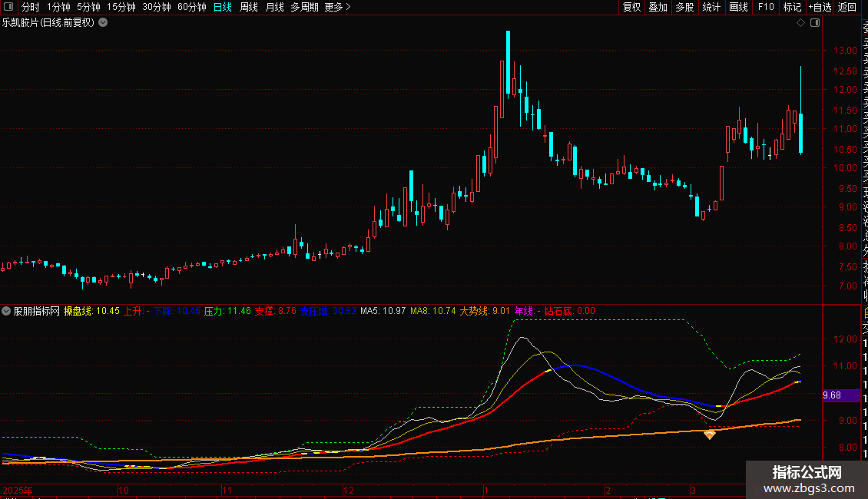Click the orange diamond-bottom signal marker

(x=710, y=435)
